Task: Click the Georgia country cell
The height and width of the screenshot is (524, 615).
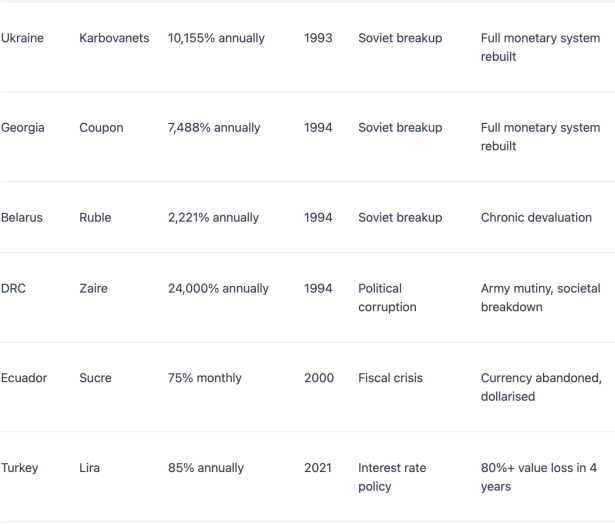Action: [x=22, y=128]
